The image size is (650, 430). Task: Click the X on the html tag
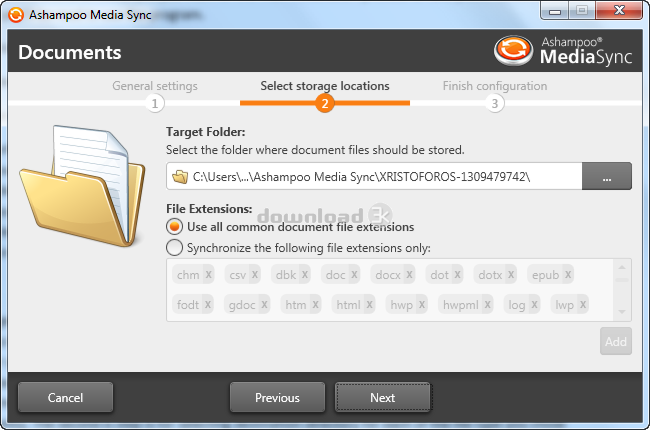click(x=369, y=305)
